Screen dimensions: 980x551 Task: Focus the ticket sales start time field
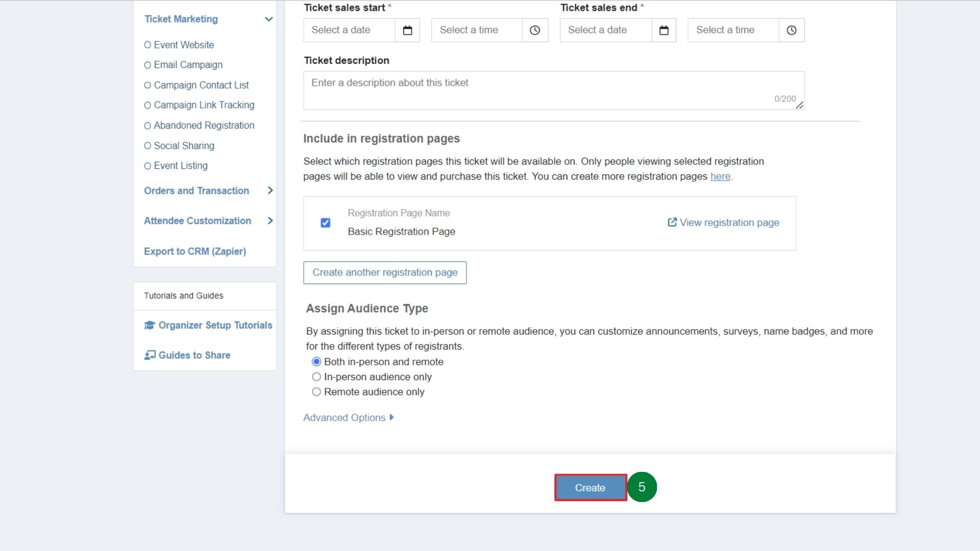[x=477, y=30]
